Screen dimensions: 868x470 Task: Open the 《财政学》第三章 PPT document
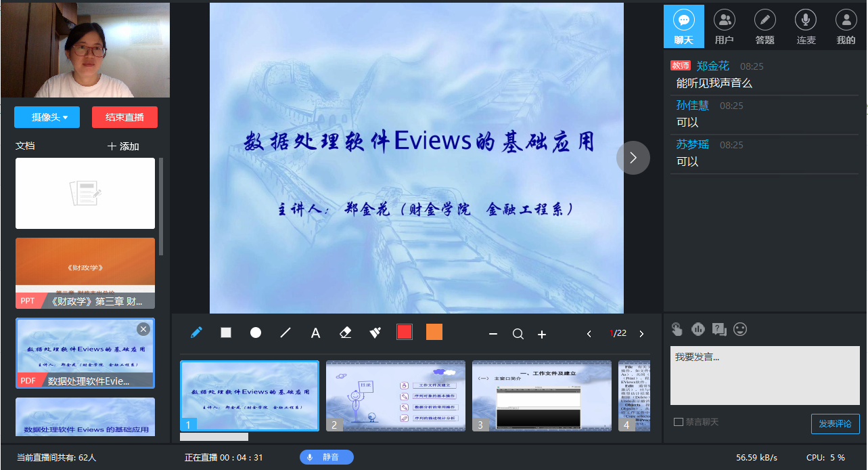[x=85, y=273]
